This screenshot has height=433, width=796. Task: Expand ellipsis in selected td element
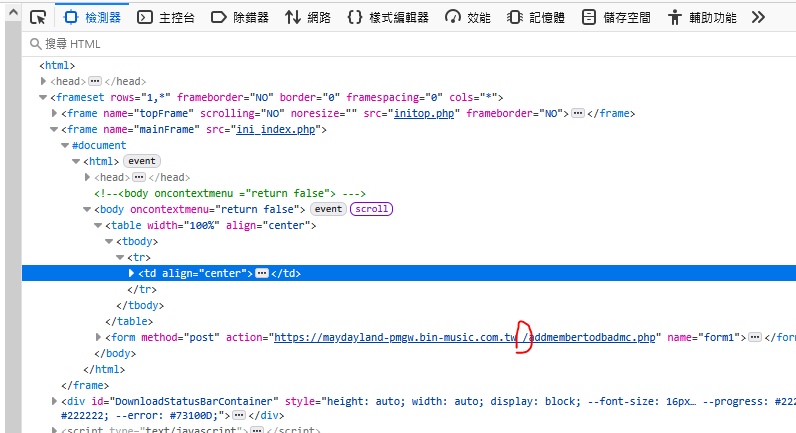(261, 273)
